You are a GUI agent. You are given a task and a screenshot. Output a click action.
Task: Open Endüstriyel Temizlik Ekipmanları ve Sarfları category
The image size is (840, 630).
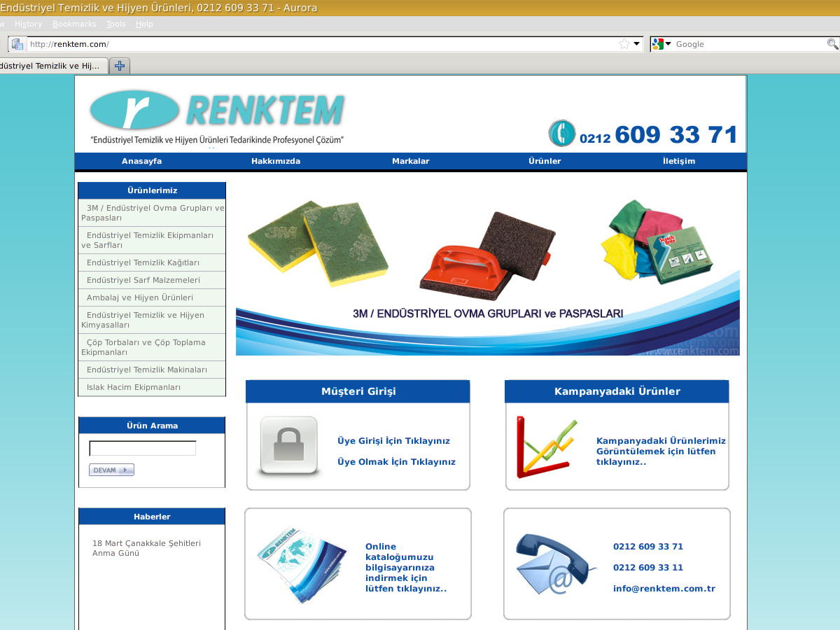click(152, 240)
